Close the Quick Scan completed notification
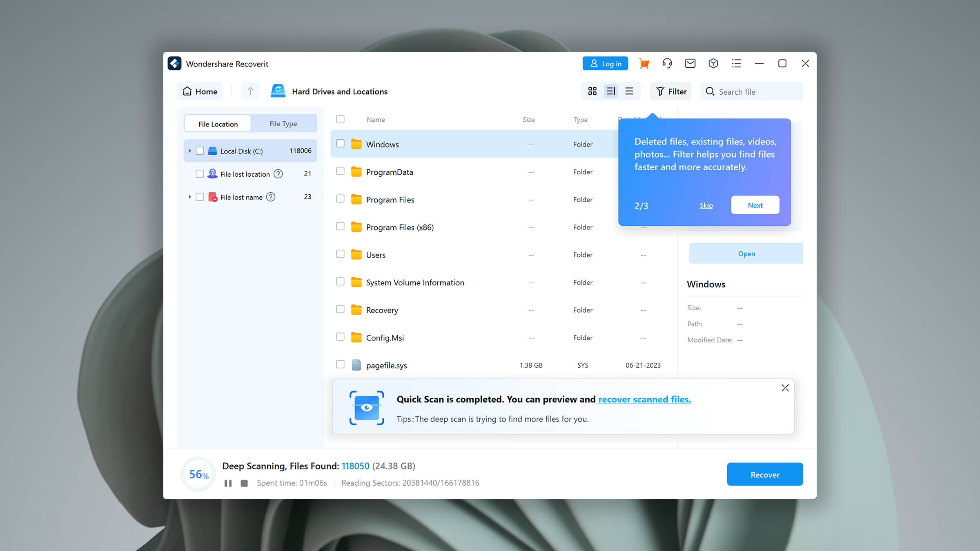The image size is (980, 551). tap(785, 388)
